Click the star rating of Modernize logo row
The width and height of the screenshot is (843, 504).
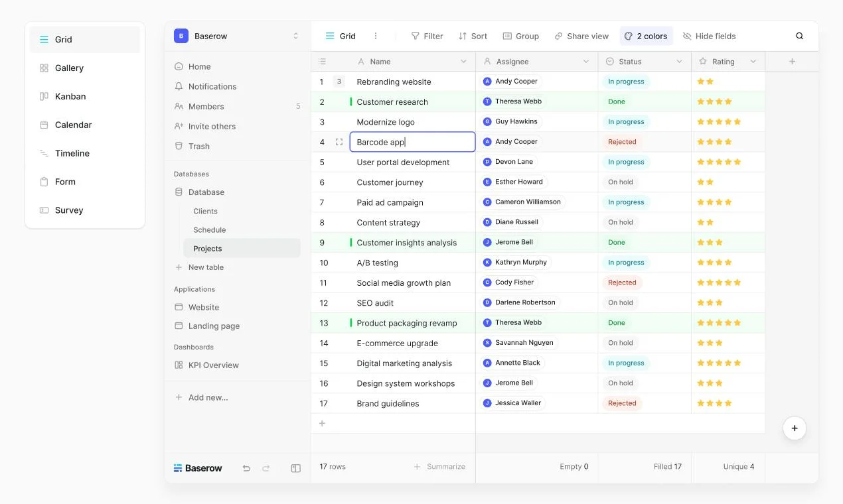[719, 122]
